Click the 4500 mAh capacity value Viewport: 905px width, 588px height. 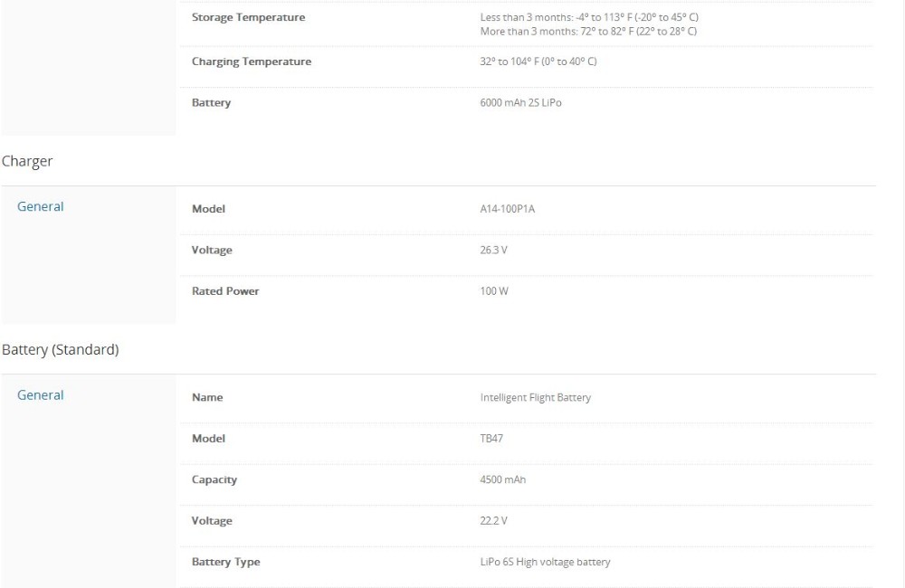[x=502, y=479]
